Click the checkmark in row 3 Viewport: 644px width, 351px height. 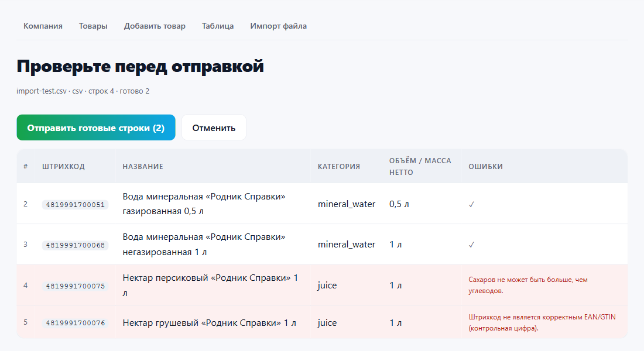click(471, 245)
